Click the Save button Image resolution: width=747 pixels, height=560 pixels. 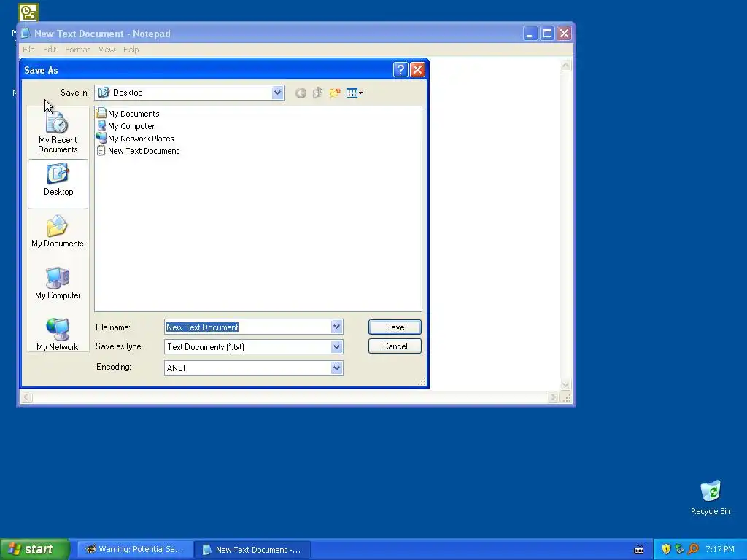point(395,327)
